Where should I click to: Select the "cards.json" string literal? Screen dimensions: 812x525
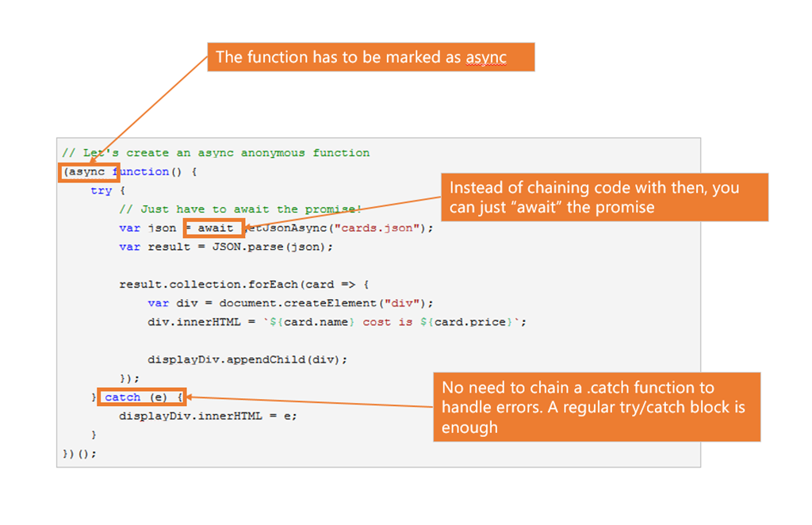click(x=380, y=228)
